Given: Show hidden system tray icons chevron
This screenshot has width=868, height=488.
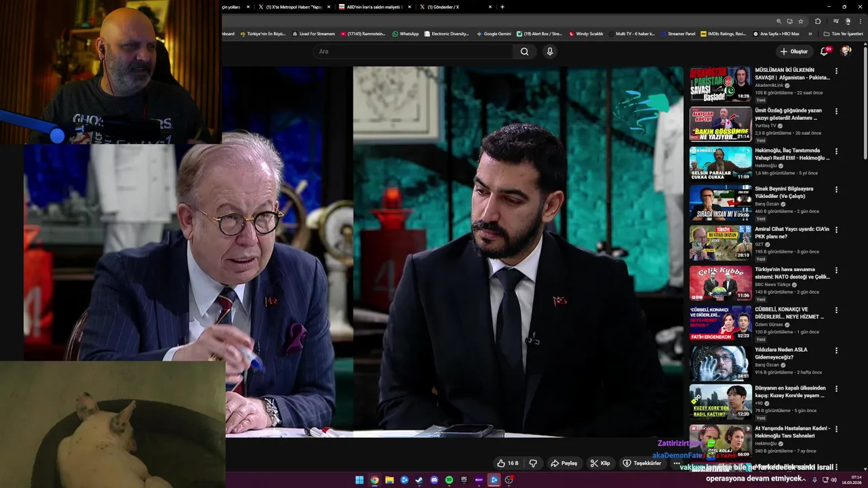Looking at the screenshot, I should point(804,480).
